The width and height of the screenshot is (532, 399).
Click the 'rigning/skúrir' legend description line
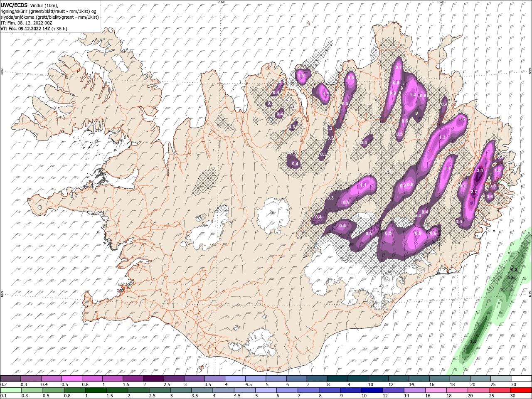coord(49,11)
